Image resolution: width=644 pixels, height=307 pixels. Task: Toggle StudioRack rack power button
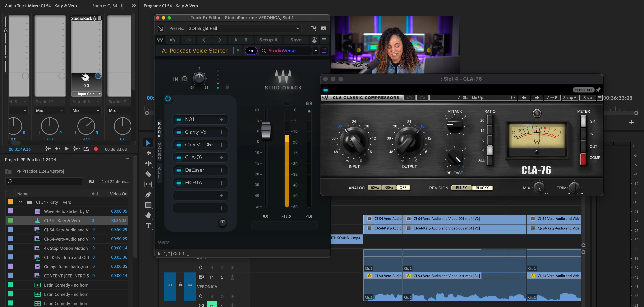(x=168, y=99)
